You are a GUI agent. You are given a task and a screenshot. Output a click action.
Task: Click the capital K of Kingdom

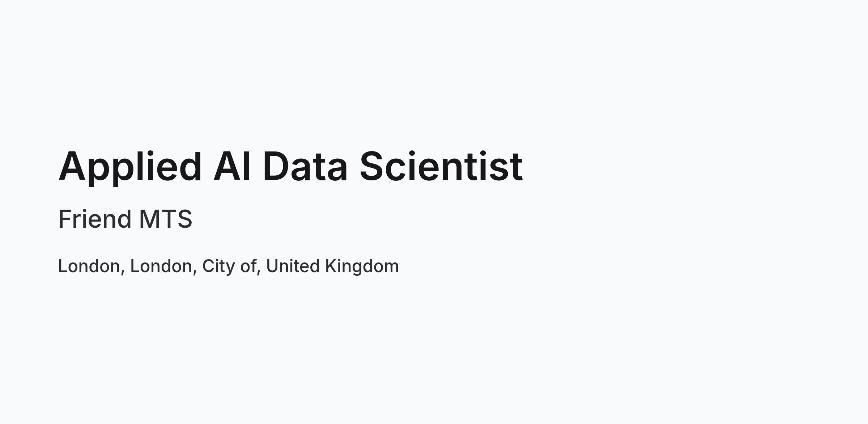coord(332,266)
